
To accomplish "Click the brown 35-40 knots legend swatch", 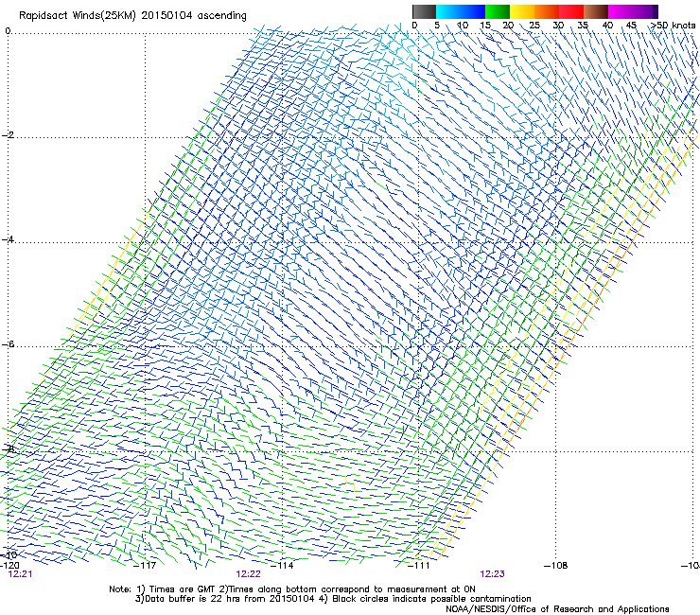I will [596, 11].
